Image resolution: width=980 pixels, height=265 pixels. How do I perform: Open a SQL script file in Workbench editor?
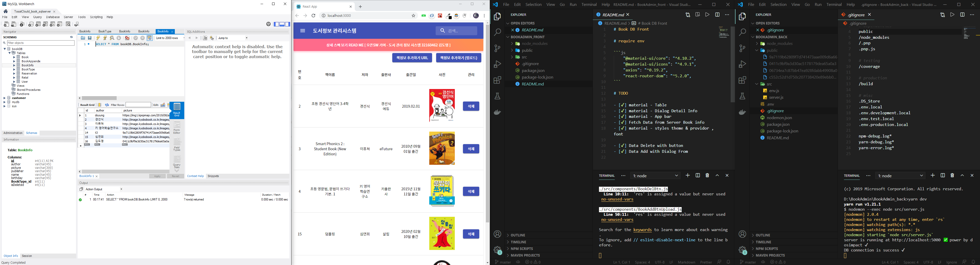[83, 38]
